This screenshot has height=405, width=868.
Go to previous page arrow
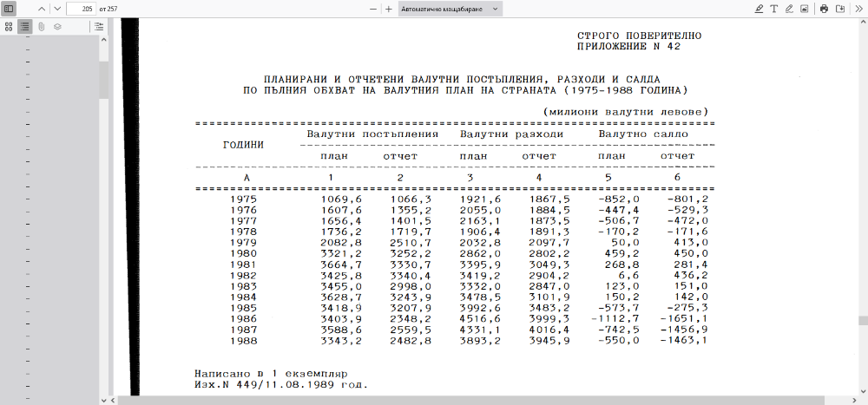[x=42, y=9]
